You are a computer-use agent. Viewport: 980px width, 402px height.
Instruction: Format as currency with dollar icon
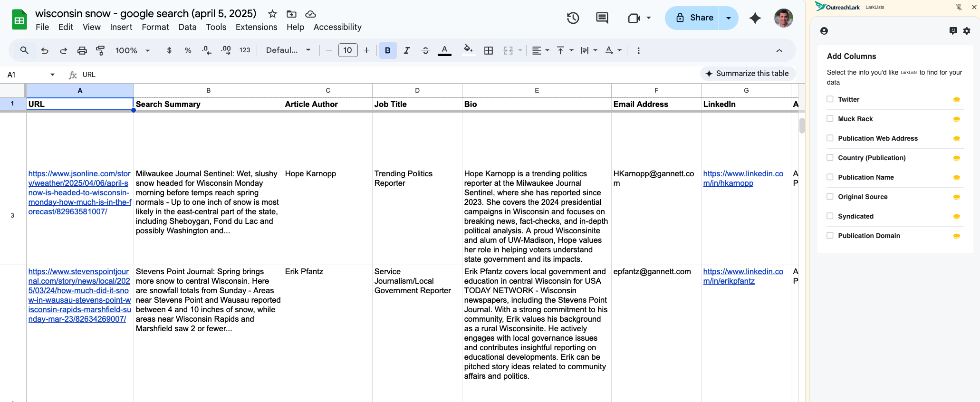[169, 50]
